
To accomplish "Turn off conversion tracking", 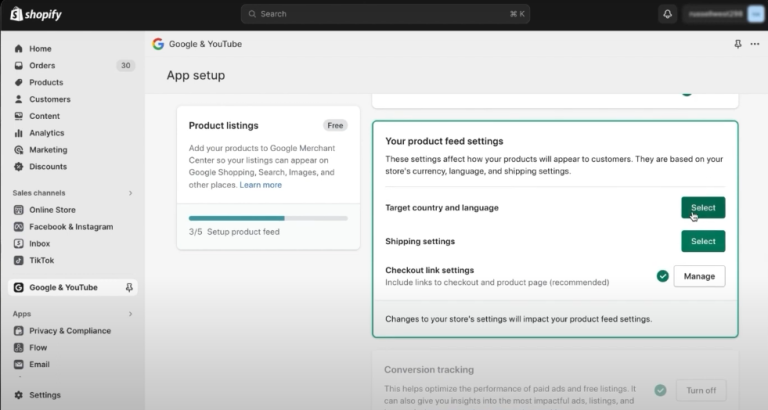I will 701,390.
